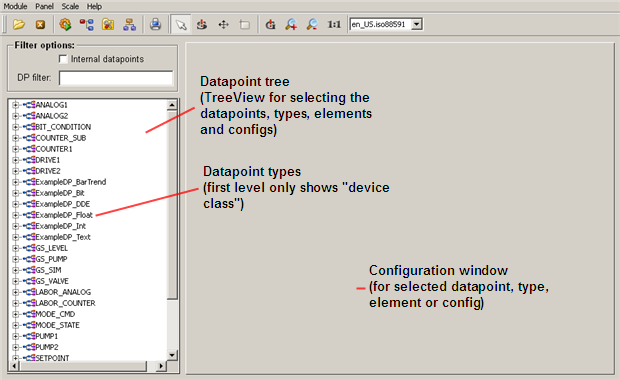
Task: Open the en_US.iso88591 language dropdown
Action: click(x=416, y=24)
